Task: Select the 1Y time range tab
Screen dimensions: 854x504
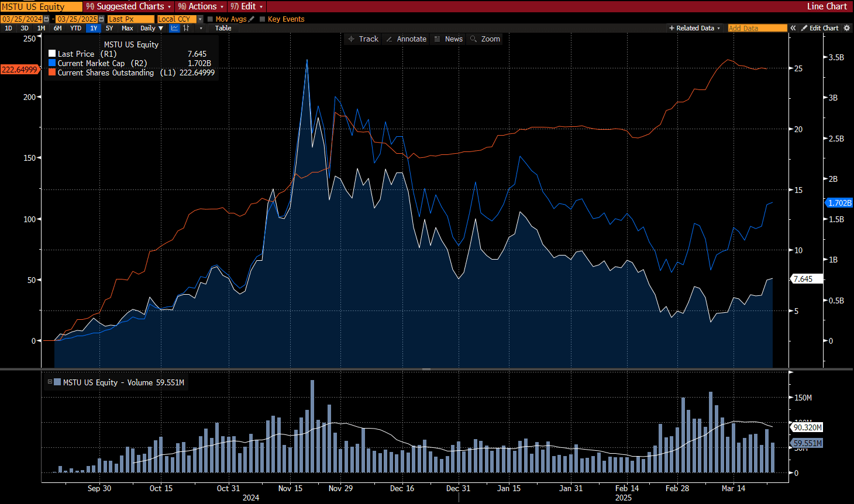Action: (94, 28)
